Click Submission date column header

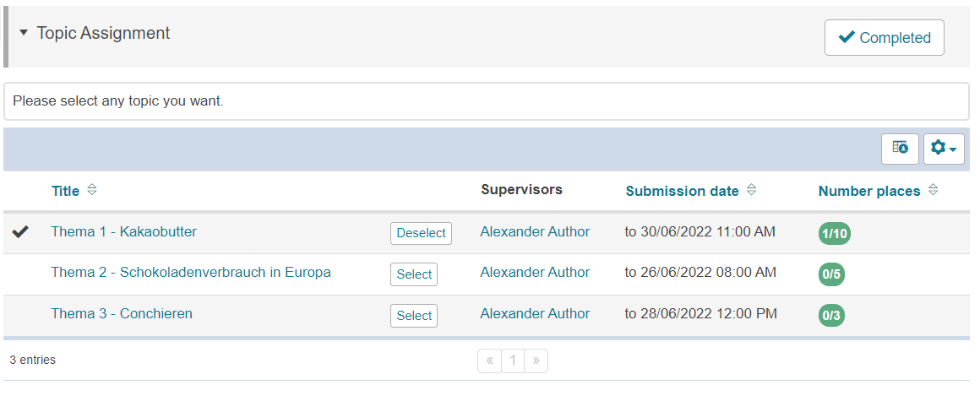pyautogui.click(x=682, y=191)
